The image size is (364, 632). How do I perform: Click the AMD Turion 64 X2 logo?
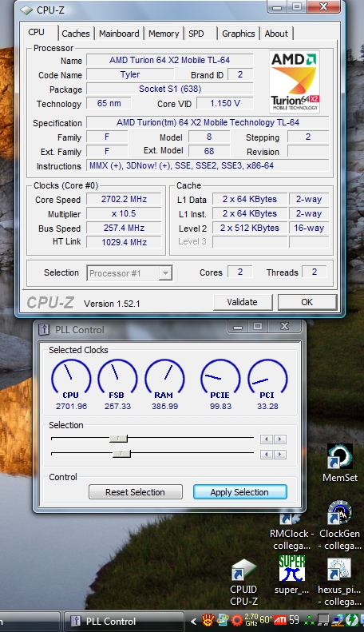pos(295,81)
